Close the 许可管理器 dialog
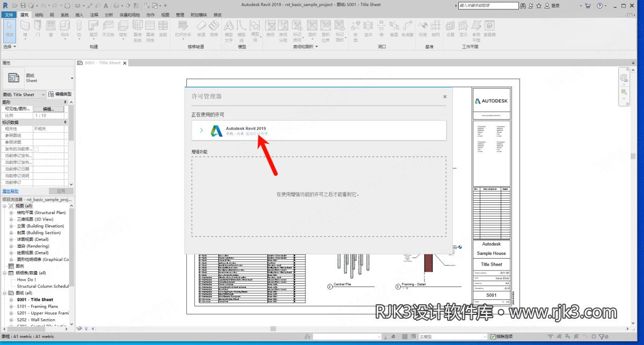The width and height of the screenshot is (644, 345). pos(445,97)
